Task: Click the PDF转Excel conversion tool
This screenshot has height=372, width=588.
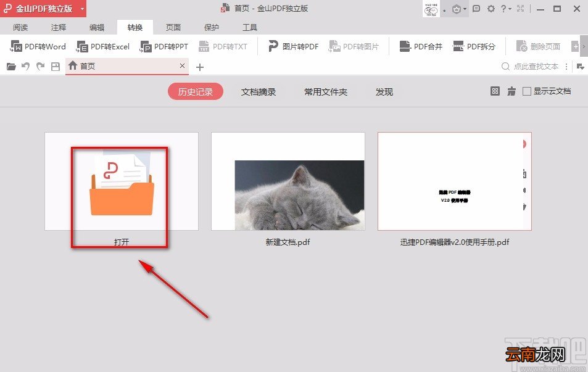Action: pos(103,46)
